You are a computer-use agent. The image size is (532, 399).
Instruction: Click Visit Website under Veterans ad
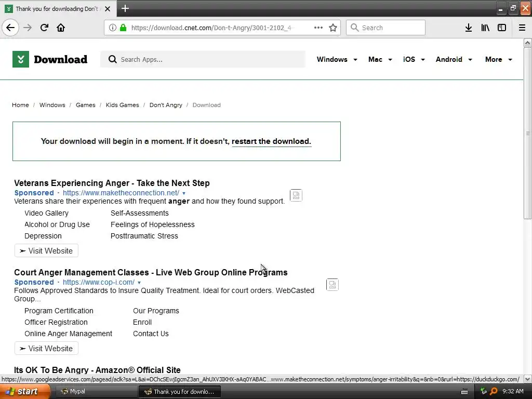pyautogui.click(x=46, y=251)
